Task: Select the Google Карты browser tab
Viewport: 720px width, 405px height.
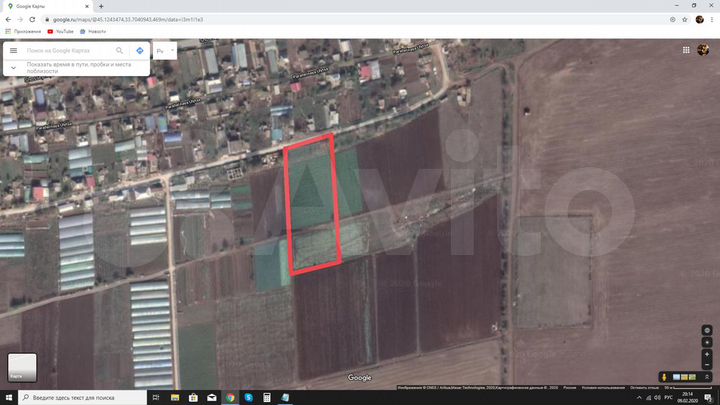Action: pos(46,6)
